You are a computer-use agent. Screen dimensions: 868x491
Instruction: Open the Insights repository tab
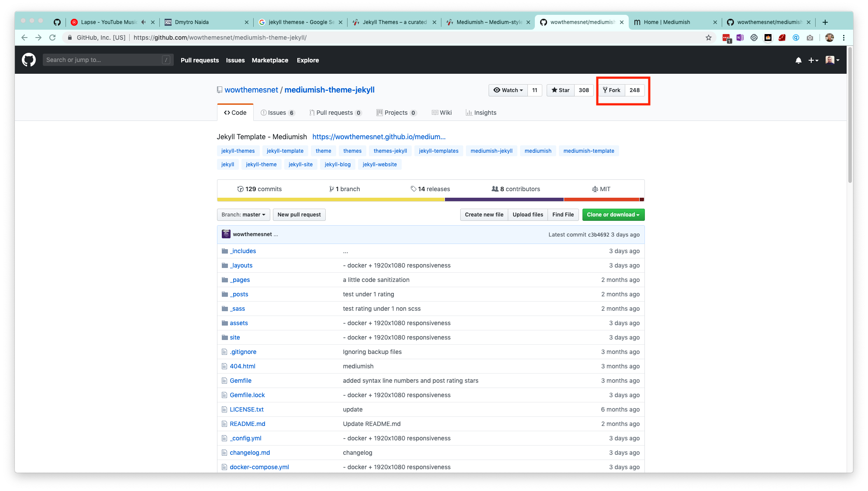click(x=481, y=113)
